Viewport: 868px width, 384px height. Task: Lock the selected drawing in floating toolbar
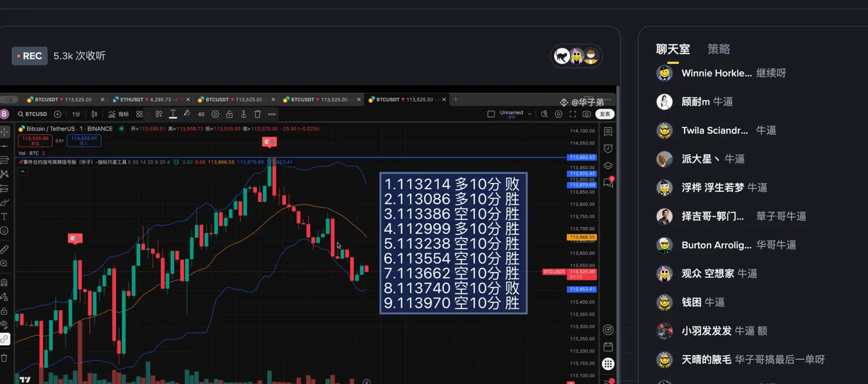pyautogui.click(x=230, y=114)
